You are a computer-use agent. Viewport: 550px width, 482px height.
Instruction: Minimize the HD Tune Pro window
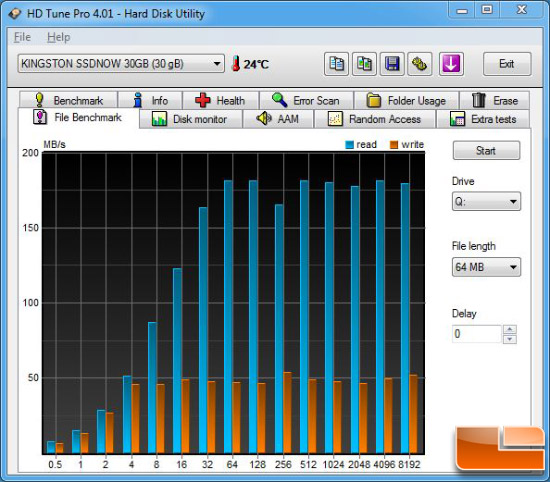(x=462, y=10)
